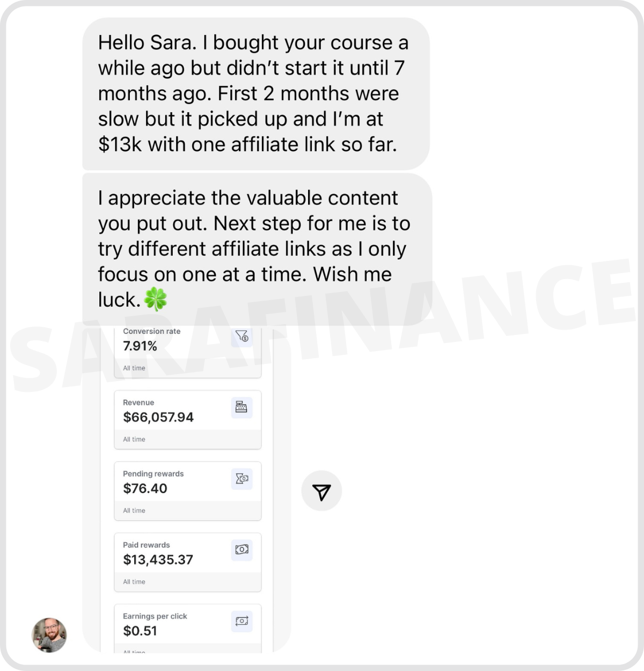644x671 pixels.
Task: Click the "Paid rewards" card label
Action: tap(146, 545)
